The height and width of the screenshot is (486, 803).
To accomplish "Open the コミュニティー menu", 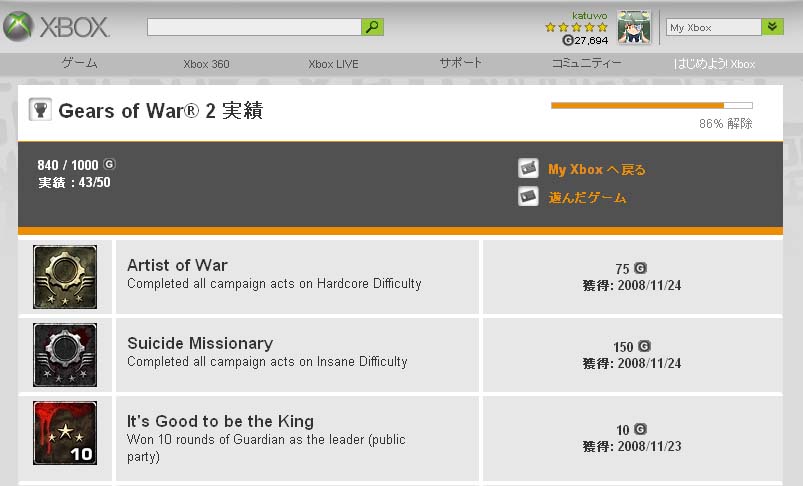I will pyautogui.click(x=587, y=63).
